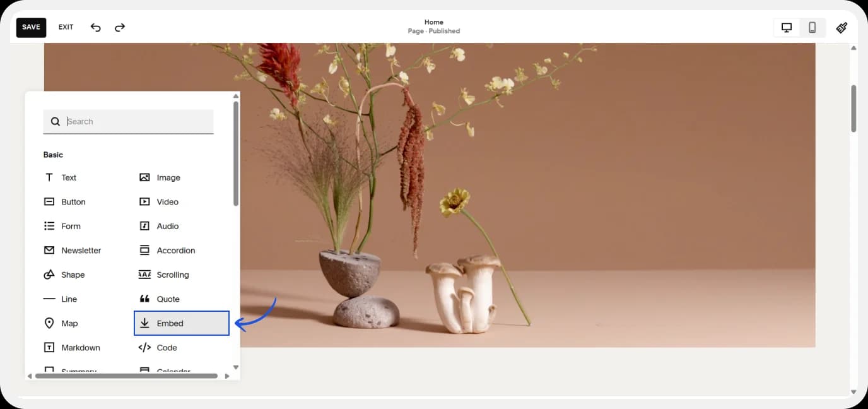The image size is (868, 409).
Task: Open the site styles paintbrush panel
Action: coord(842,28)
